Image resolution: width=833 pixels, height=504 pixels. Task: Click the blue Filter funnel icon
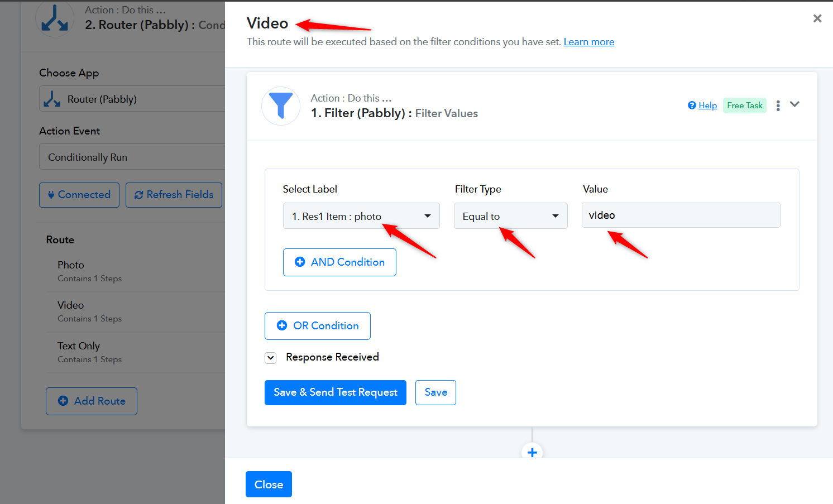coord(281,105)
